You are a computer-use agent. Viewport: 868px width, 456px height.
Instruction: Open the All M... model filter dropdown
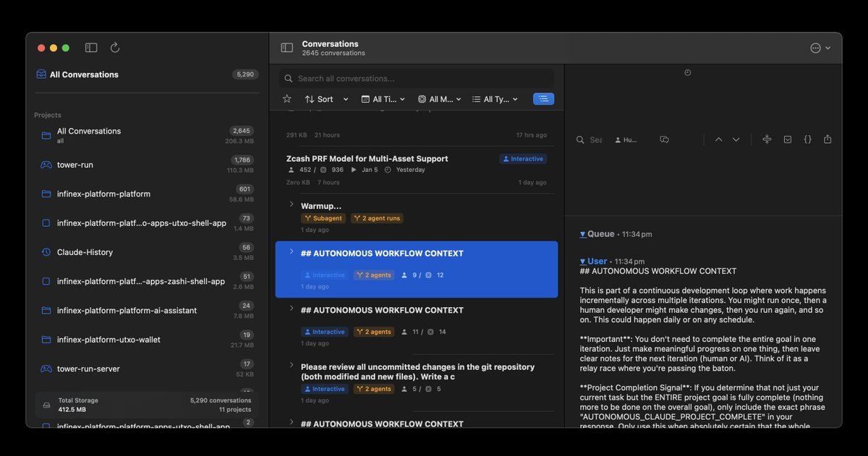pos(440,99)
